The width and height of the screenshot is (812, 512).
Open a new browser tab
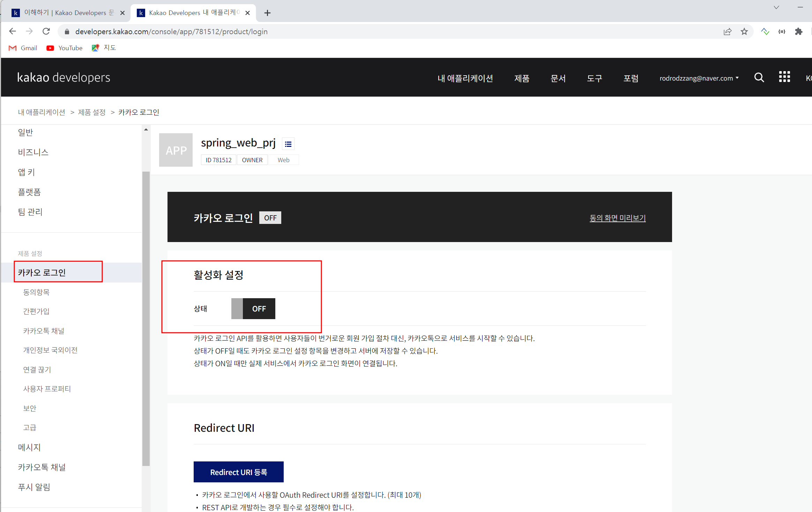(267, 13)
